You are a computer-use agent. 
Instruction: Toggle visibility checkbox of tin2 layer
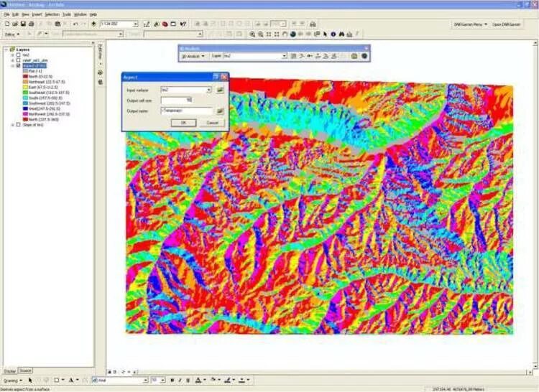[x=19, y=55]
